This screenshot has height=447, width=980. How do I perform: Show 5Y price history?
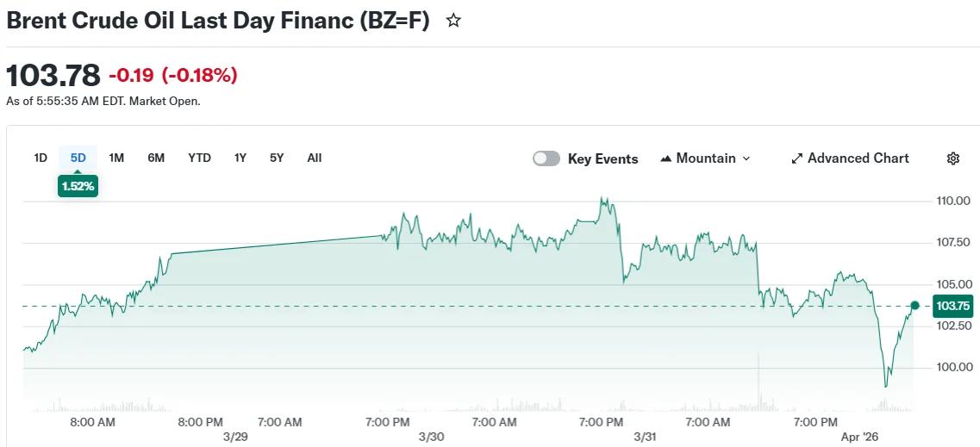coord(277,158)
